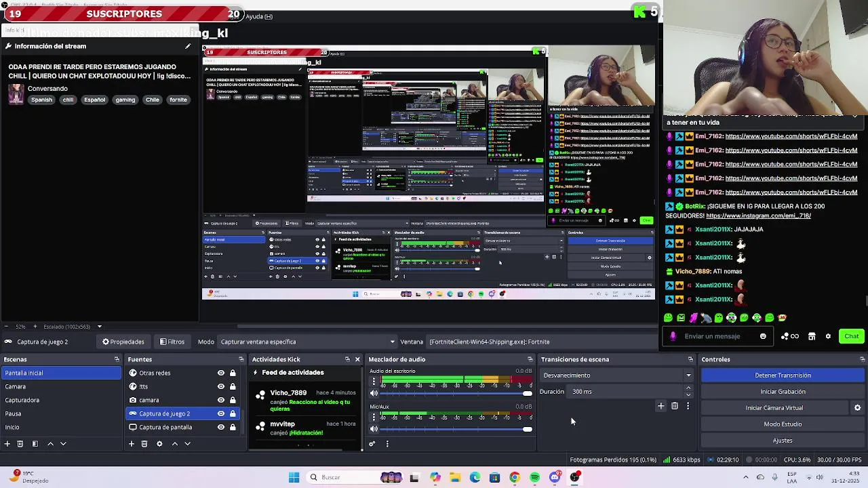Increase the transition duration with up arrow
Screen dimensions: 868x488
pos(688,388)
